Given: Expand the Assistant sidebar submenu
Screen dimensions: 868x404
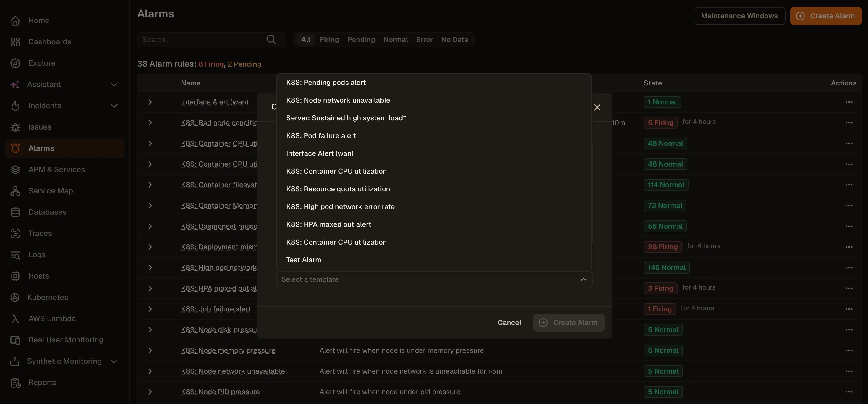Looking at the screenshot, I should tap(114, 84).
